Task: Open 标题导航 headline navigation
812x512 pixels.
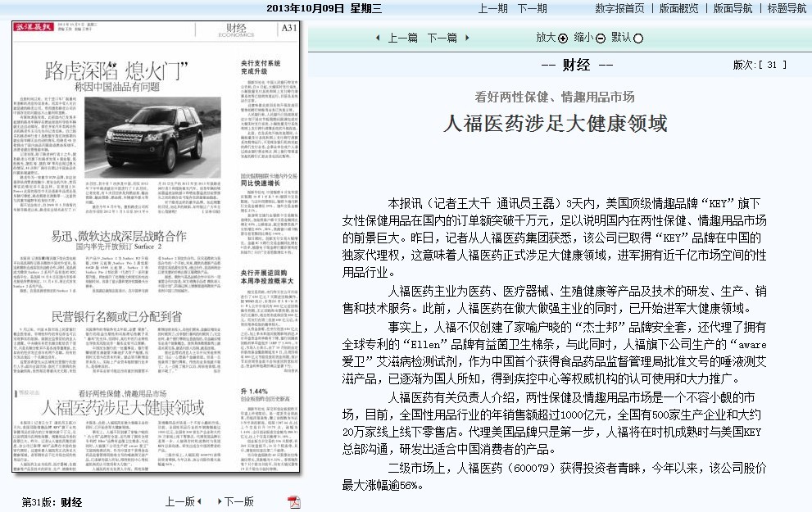Action: coord(787,8)
